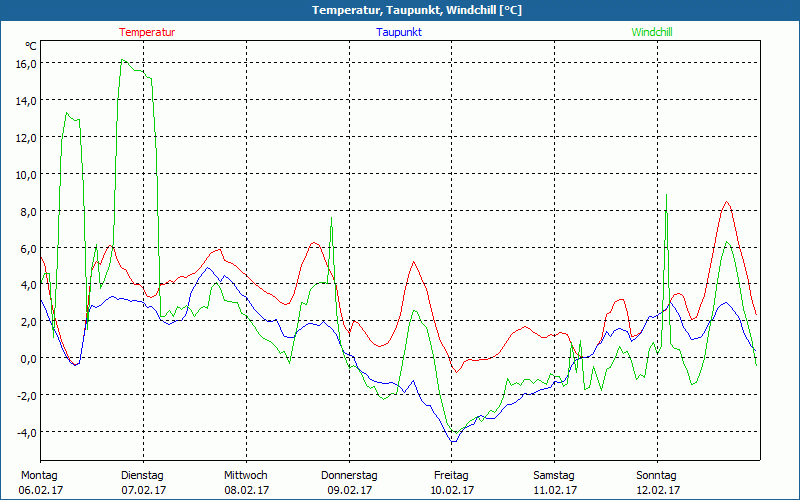Click the 8,0 y-axis value
Screen dimensions: 800x500
28,211
